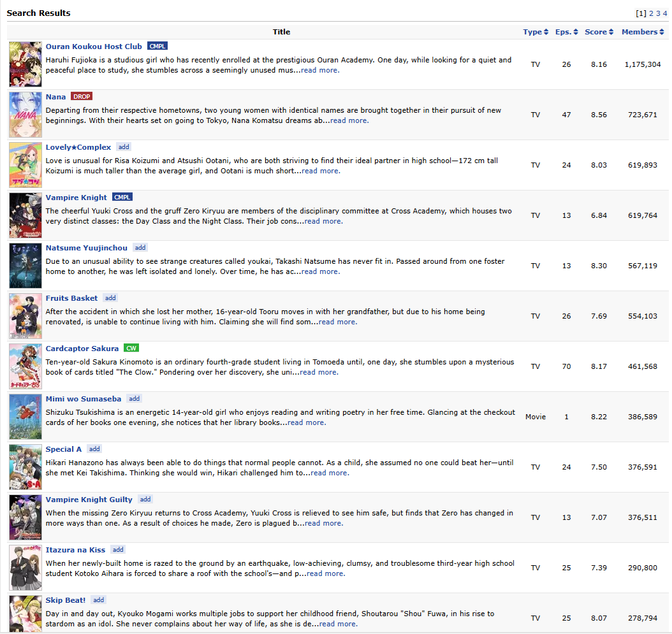Open the Itazura na Kiss title link

click(x=75, y=550)
